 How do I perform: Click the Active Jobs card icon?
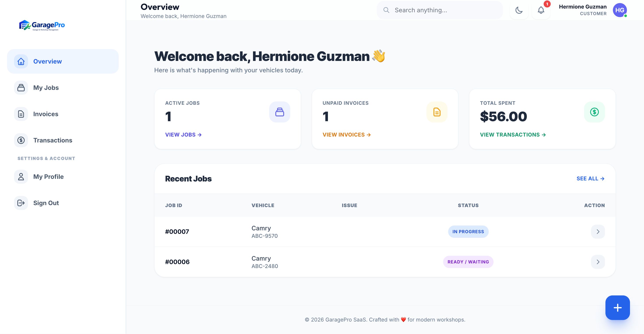click(280, 112)
